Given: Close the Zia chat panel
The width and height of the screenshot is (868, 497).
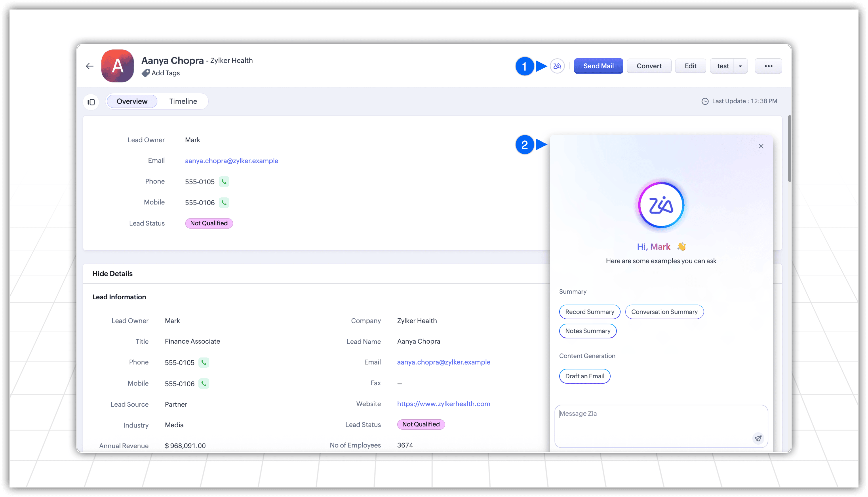Looking at the screenshot, I should pos(761,146).
